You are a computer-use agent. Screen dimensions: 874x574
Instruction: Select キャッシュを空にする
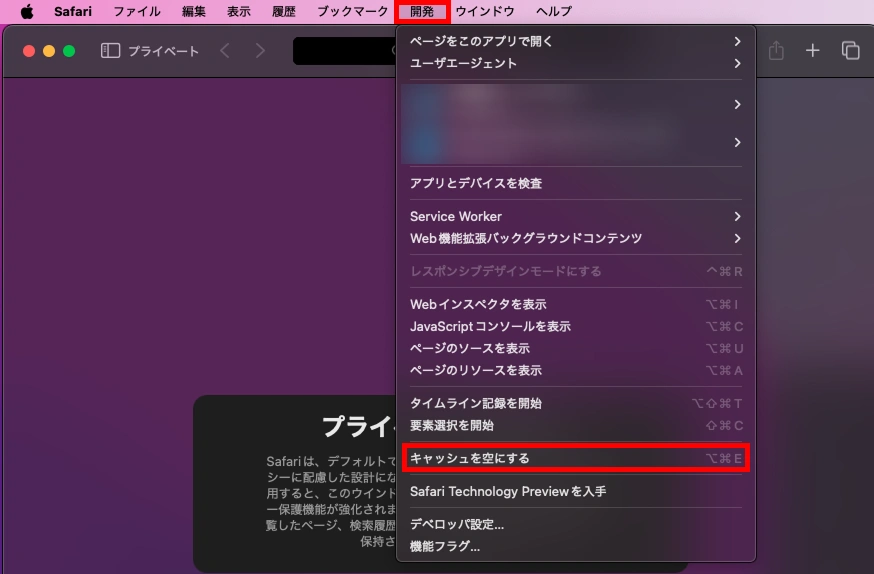(x=576, y=458)
